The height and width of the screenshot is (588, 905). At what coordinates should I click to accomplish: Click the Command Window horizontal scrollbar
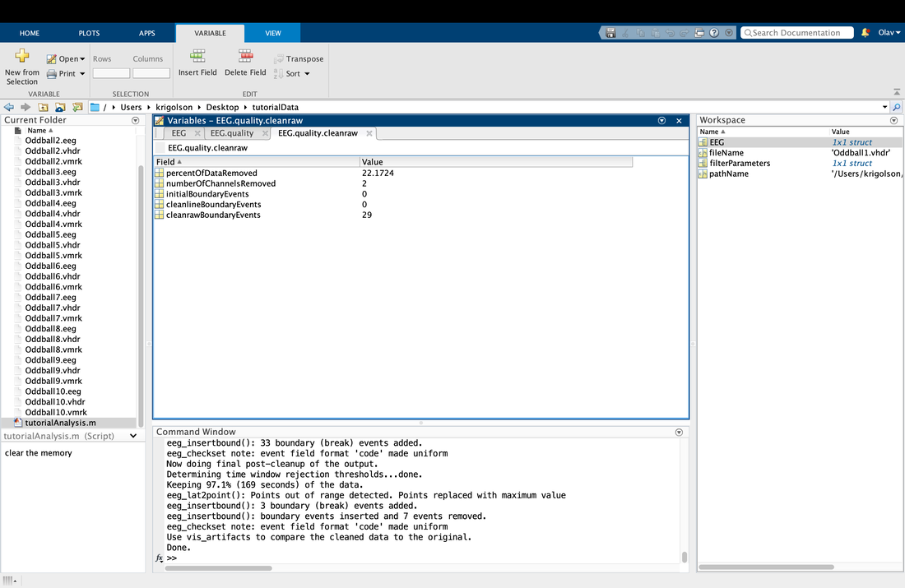219,568
